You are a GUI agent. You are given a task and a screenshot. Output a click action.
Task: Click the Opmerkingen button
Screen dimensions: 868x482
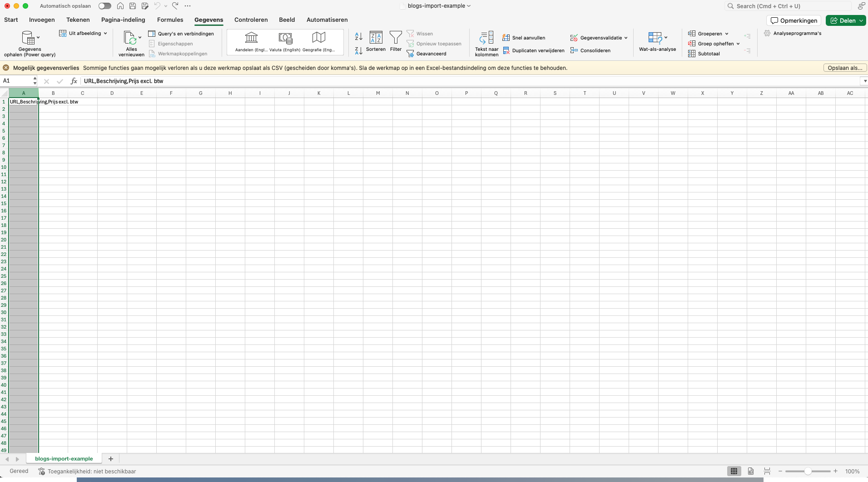[x=794, y=20]
